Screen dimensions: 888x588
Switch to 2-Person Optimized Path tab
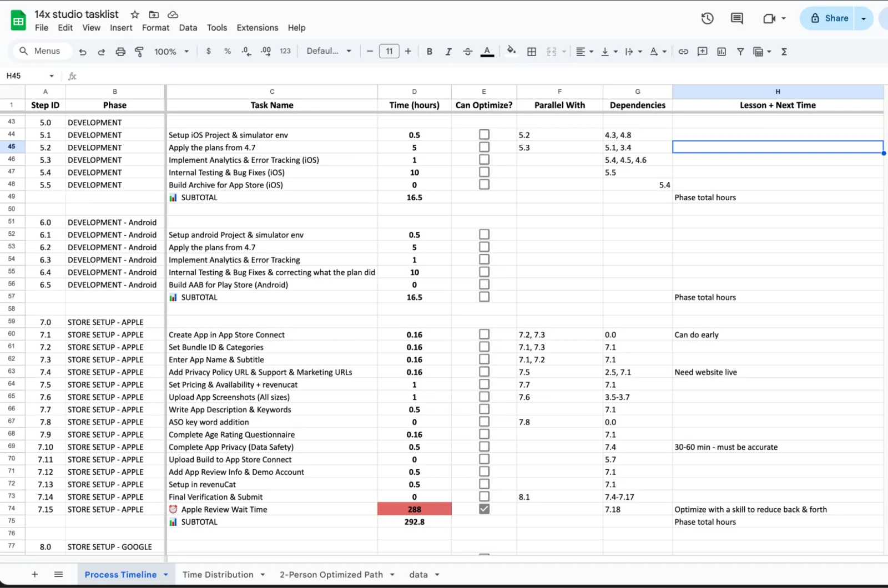point(331,575)
